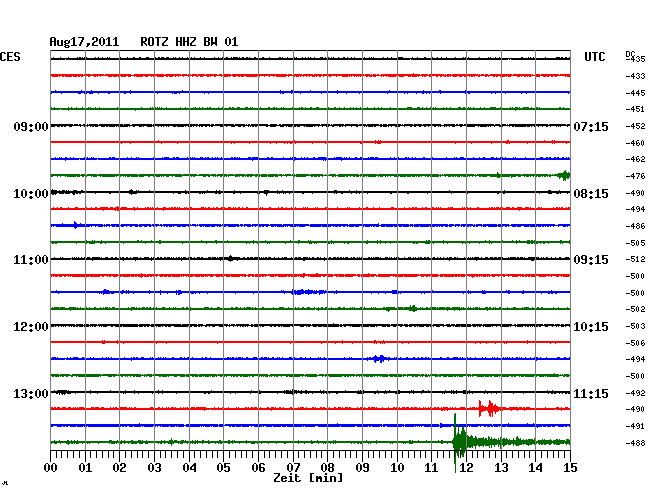Click the minute axis tick label 05

223,468
